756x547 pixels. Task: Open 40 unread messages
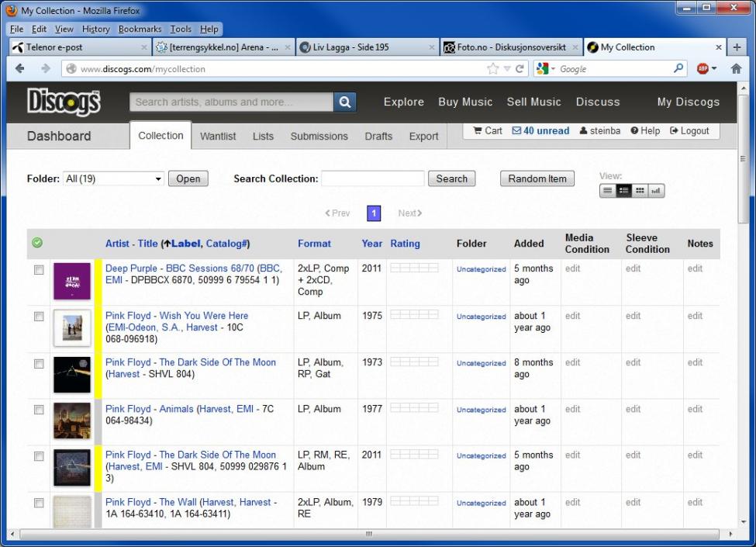pos(540,130)
